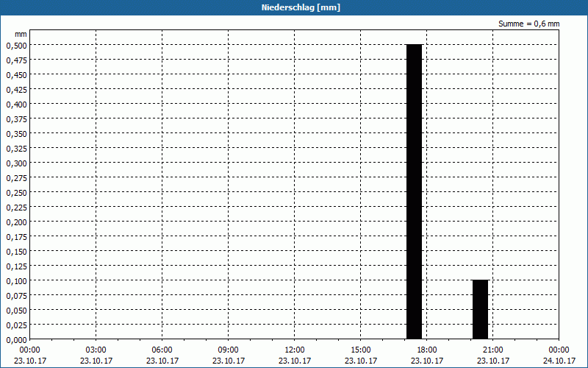The width and height of the screenshot is (588, 368).
Task: Click the 0,125 y-axis value
Action: click(x=16, y=266)
